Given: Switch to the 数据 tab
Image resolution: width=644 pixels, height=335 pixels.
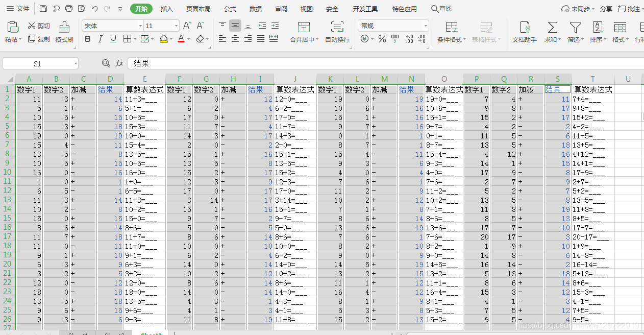Looking at the screenshot, I should 256,9.
